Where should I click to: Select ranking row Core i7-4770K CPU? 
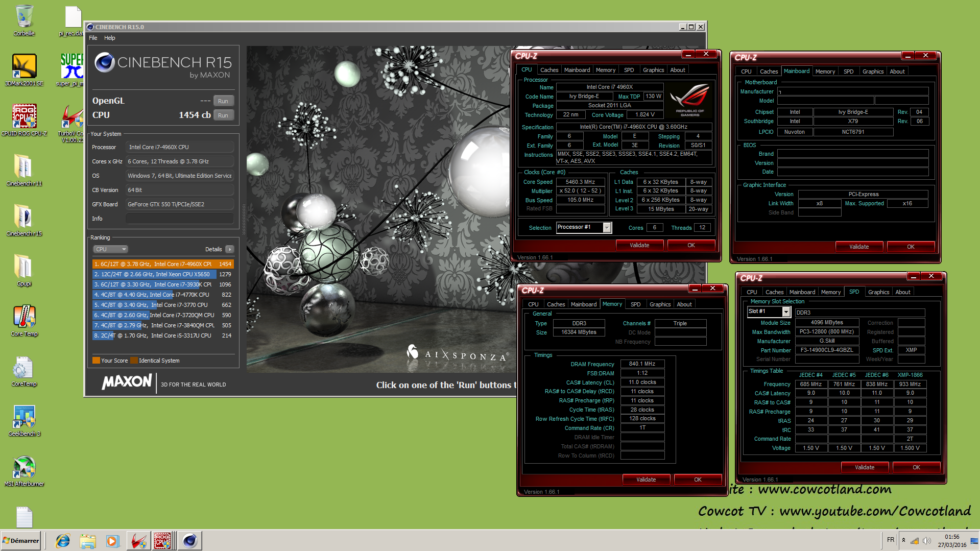pyautogui.click(x=162, y=295)
